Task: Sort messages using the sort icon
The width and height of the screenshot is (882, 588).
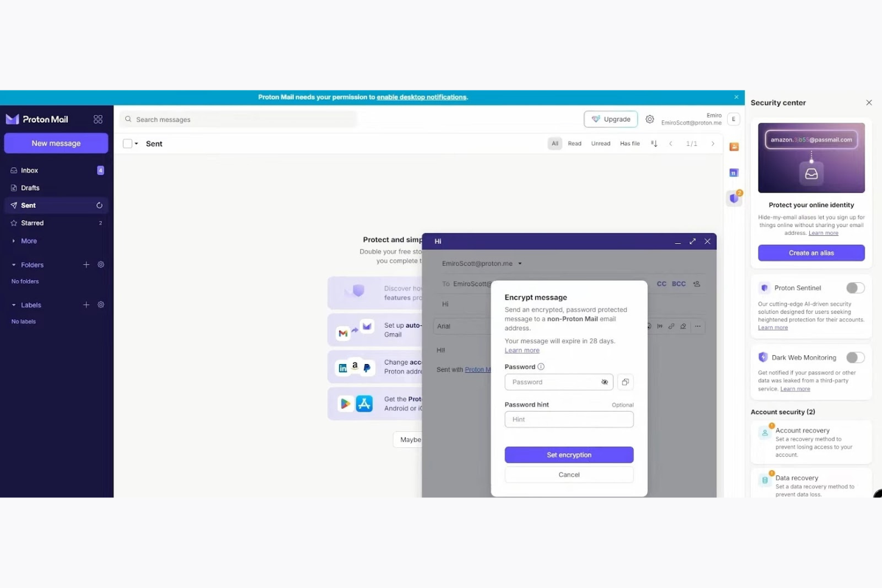Action: (x=654, y=144)
